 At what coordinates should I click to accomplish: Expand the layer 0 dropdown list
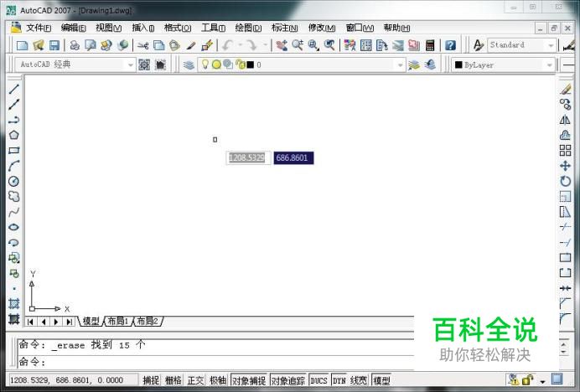coord(401,65)
